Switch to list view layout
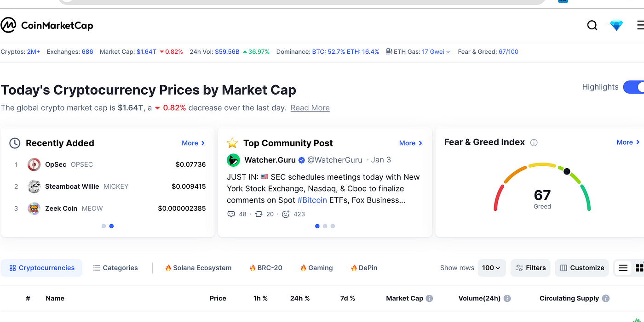The height and width of the screenshot is (322, 644). (x=623, y=268)
